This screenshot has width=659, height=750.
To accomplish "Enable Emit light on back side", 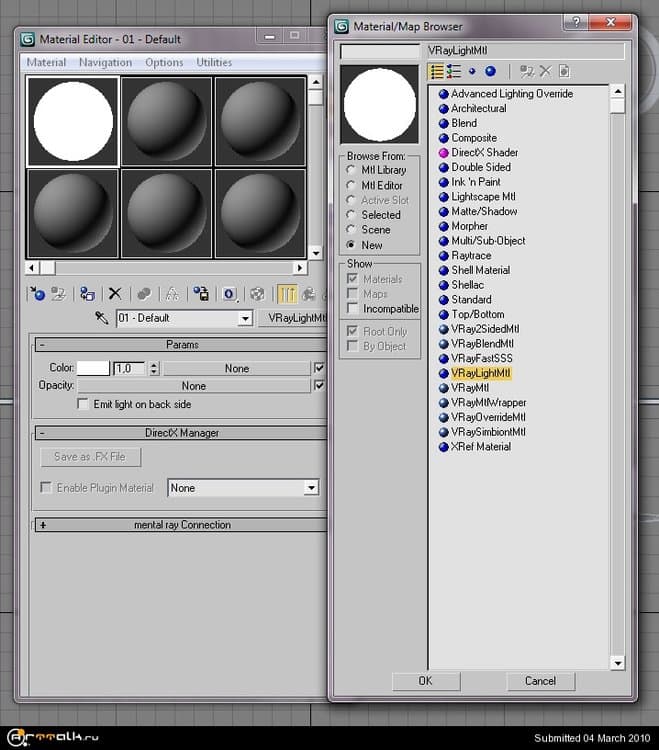I will (84, 405).
